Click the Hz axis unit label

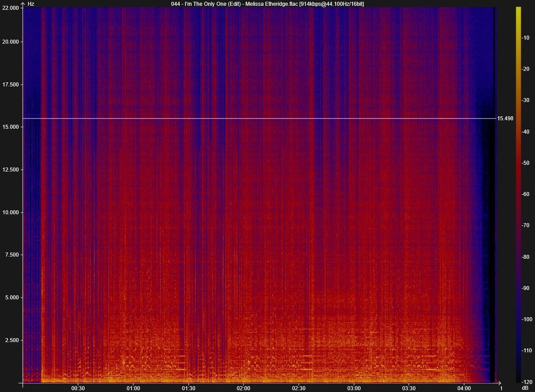[31, 4]
